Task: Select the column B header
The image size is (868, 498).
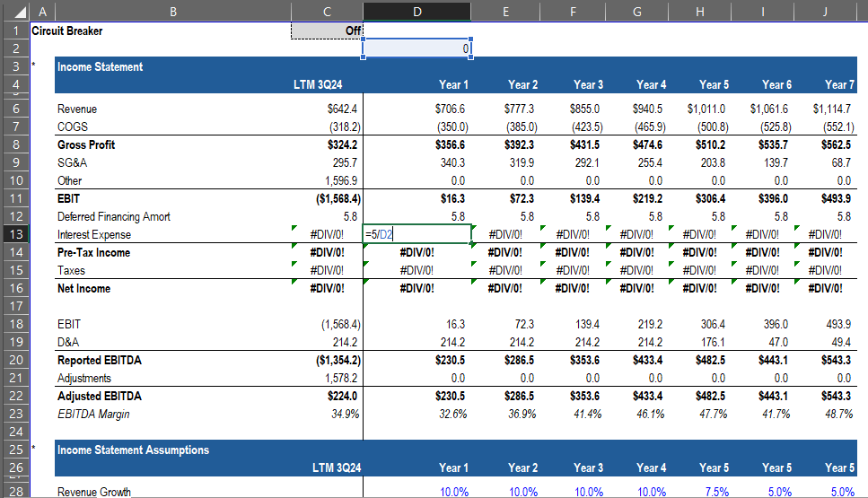Action: click(172, 11)
